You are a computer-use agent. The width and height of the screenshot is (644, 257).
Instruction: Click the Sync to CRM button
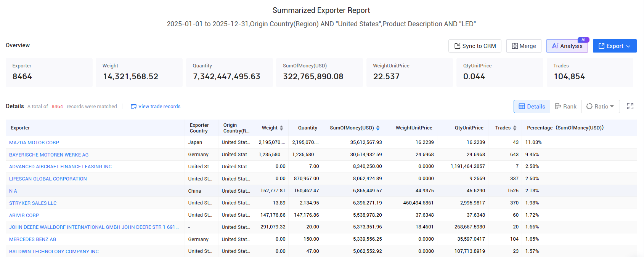[x=475, y=46]
